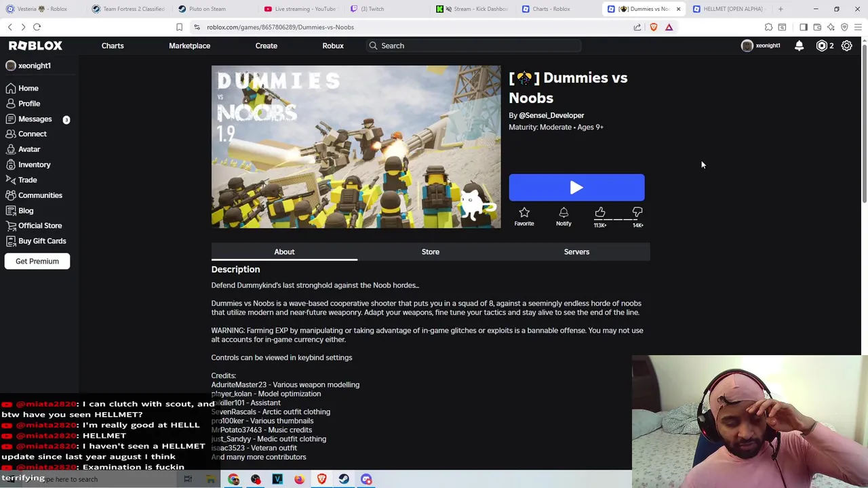Toggle the browser sidebar panel icon

804,27
